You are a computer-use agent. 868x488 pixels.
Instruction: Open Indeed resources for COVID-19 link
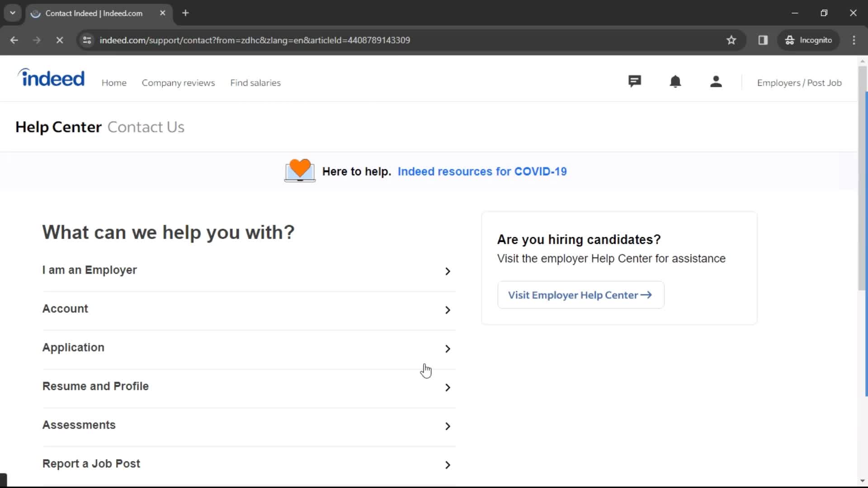point(482,172)
